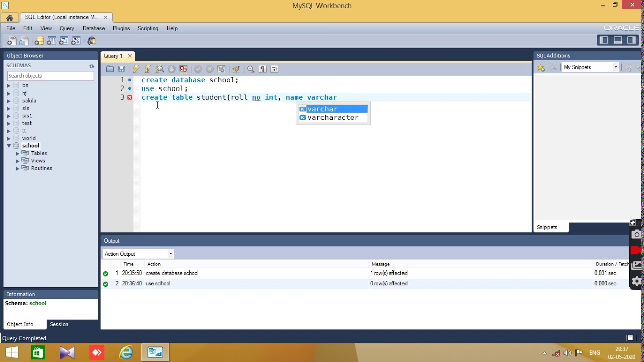Open the File menu
Screen dimensions: 644x362
point(11,29)
